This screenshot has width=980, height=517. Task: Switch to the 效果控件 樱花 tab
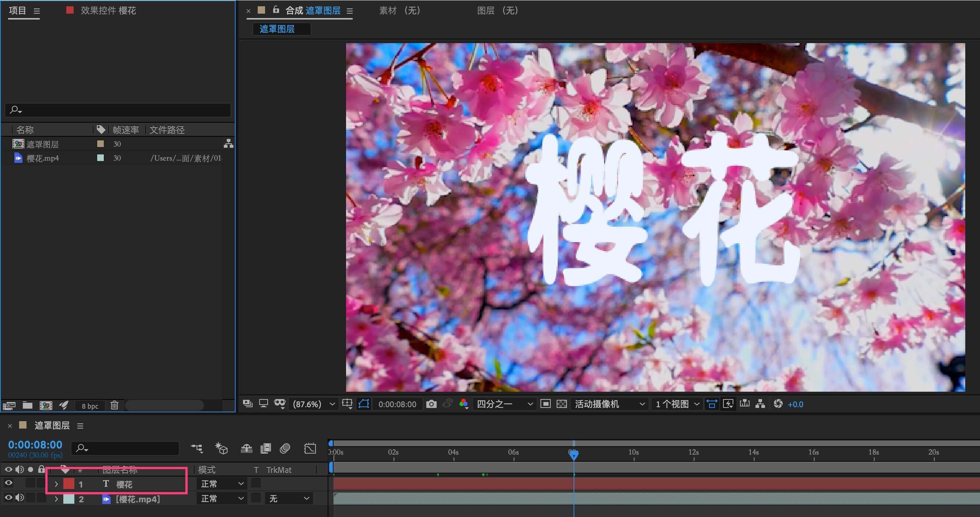point(107,11)
